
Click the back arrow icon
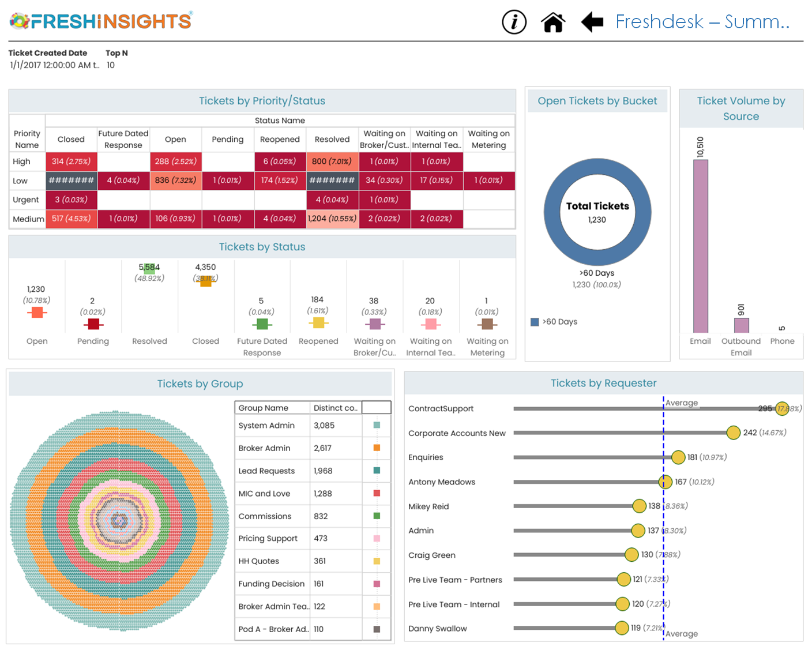click(x=592, y=22)
